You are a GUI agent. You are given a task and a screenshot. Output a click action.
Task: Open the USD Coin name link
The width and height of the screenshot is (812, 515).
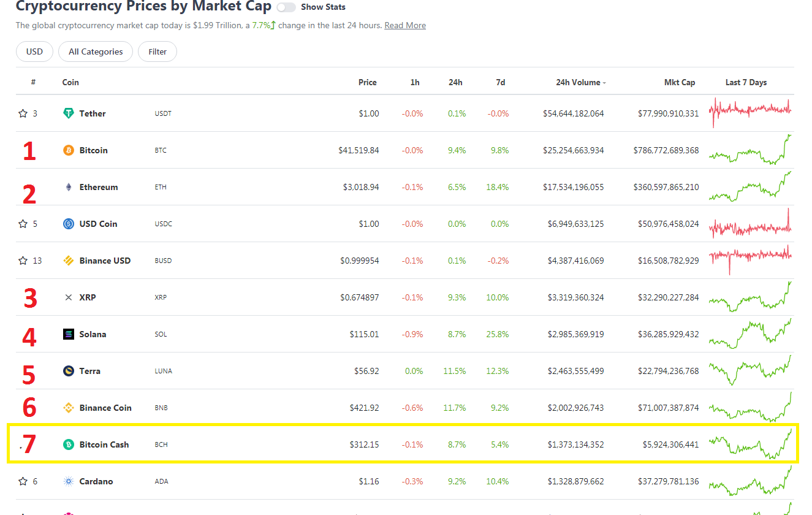coord(98,224)
